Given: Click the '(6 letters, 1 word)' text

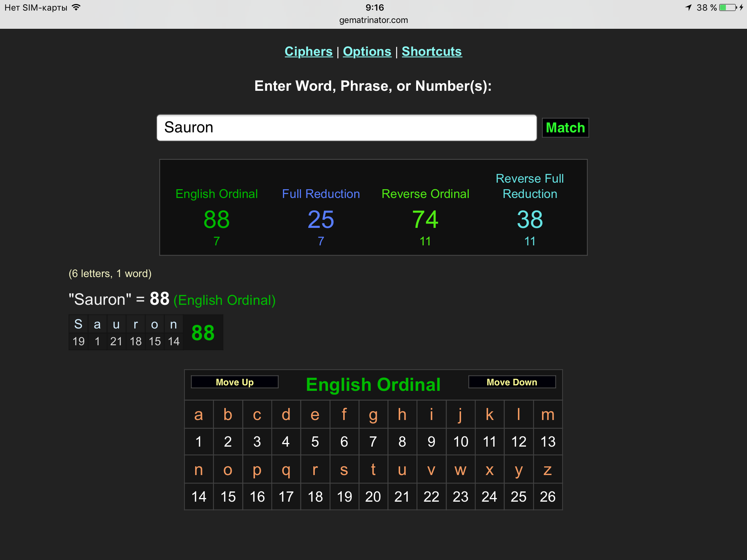Looking at the screenshot, I should click(x=110, y=273).
